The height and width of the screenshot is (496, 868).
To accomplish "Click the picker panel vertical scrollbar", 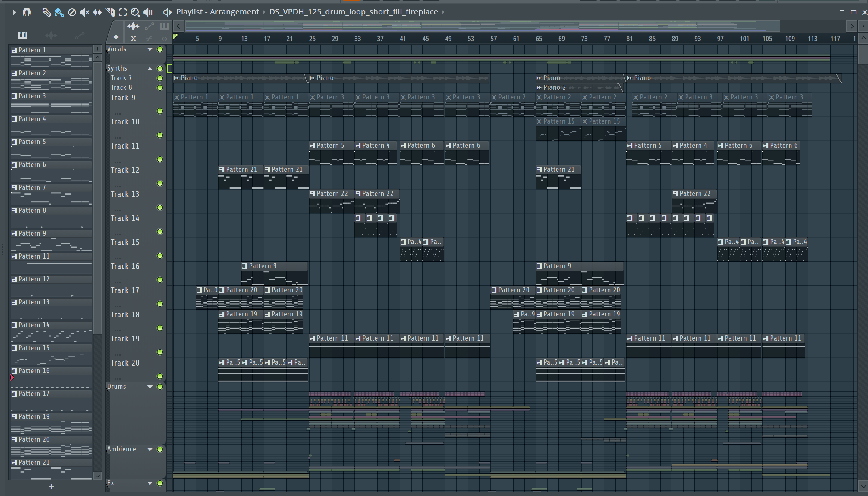I will 97,198.
